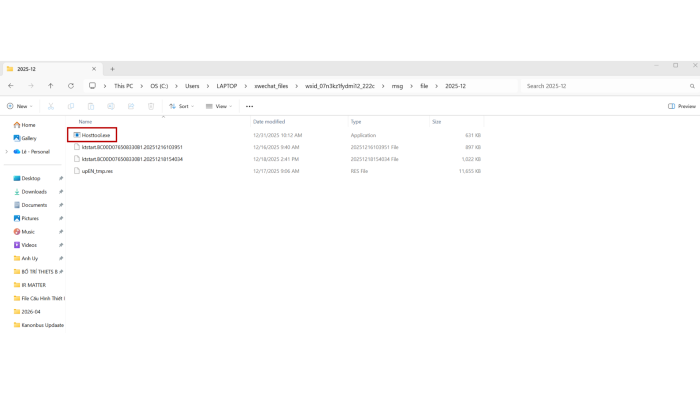The width and height of the screenshot is (700, 394).
Task: Click the wxid_ folder in the breadcrumb
Action: click(x=340, y=86)
